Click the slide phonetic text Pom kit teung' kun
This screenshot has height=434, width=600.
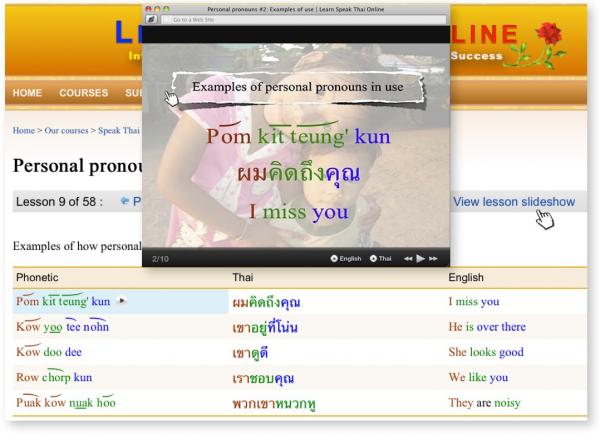tap(298, 135)
